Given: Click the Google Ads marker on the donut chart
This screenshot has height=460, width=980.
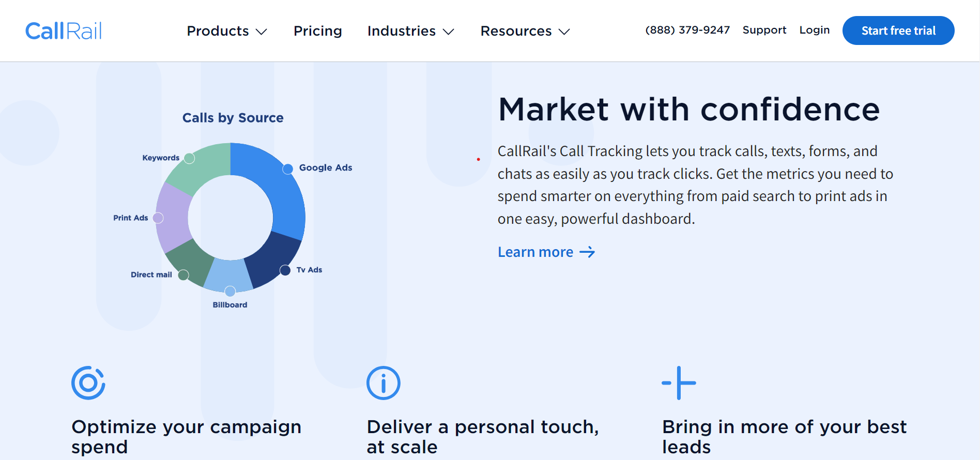Looking at the screenshot, I should tap(287, 168).
